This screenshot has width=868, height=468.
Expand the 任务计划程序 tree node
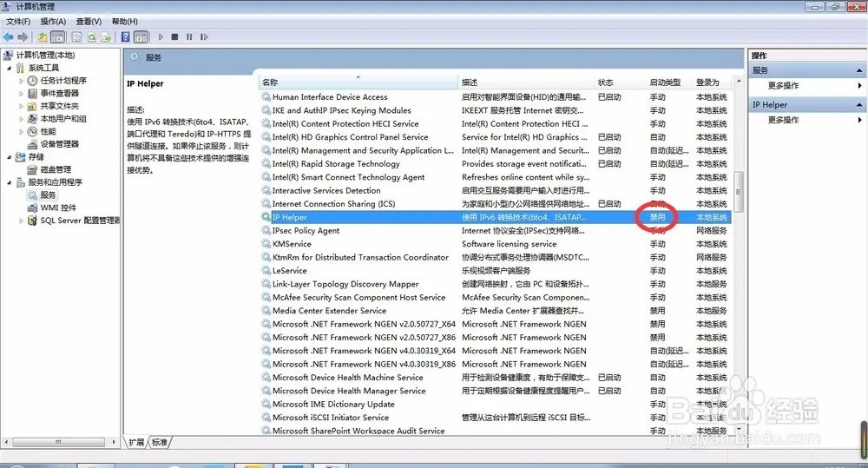[22, 81]
